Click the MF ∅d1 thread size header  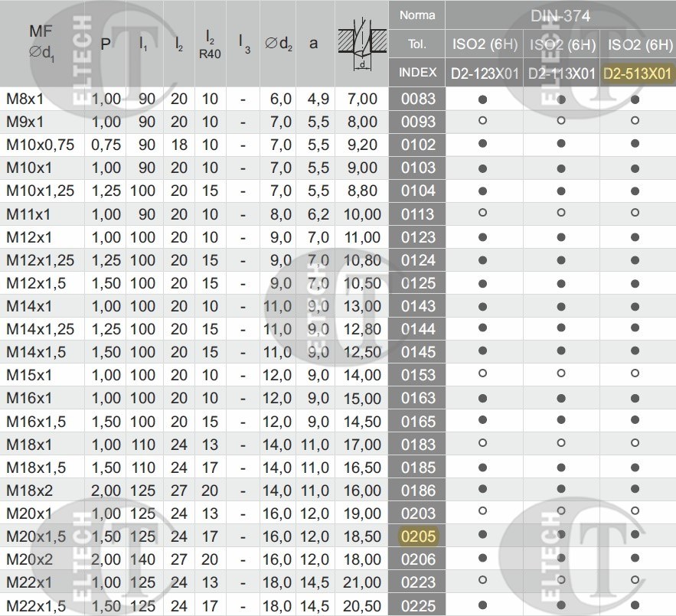42,42
